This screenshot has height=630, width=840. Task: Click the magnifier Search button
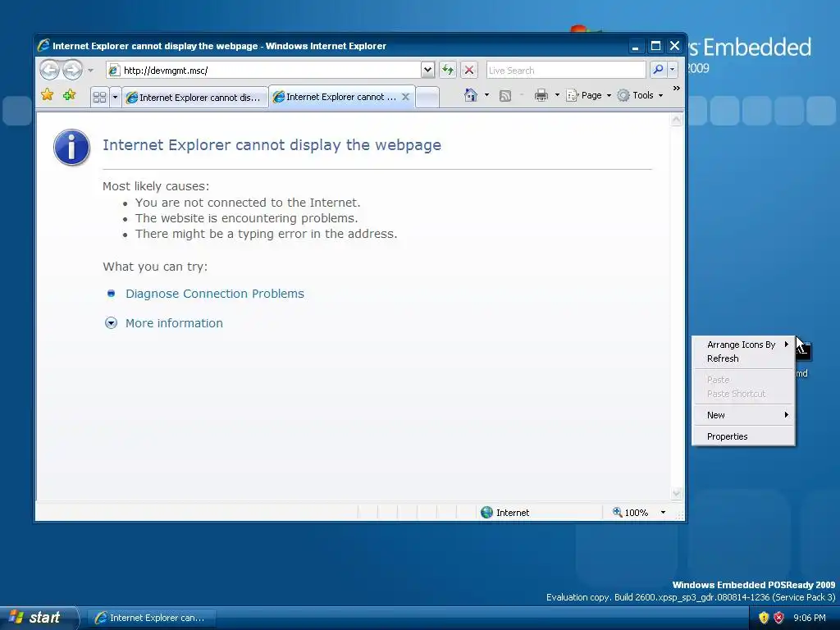[658, 70]
